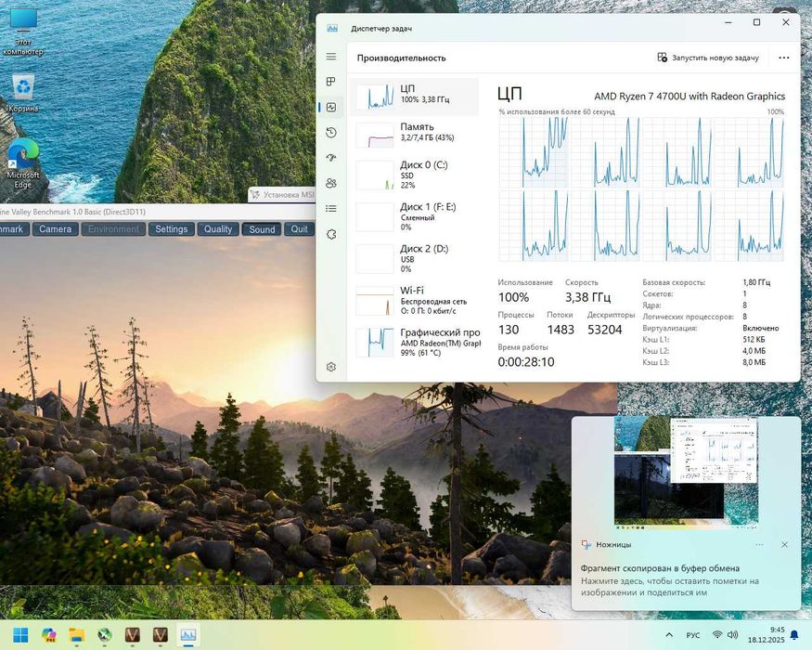Click Кэш L3 value 8,0 МБ
812x650 pixels.
click(x=754, y=362)
